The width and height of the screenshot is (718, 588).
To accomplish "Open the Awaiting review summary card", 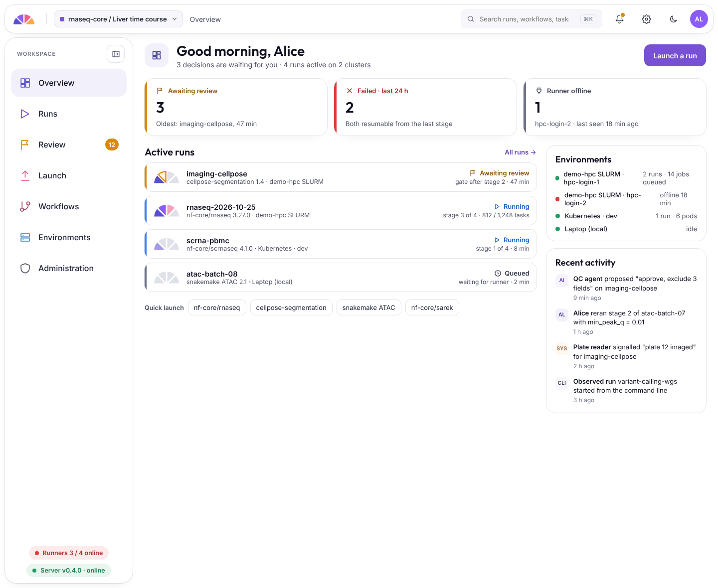I will point(236,107).
